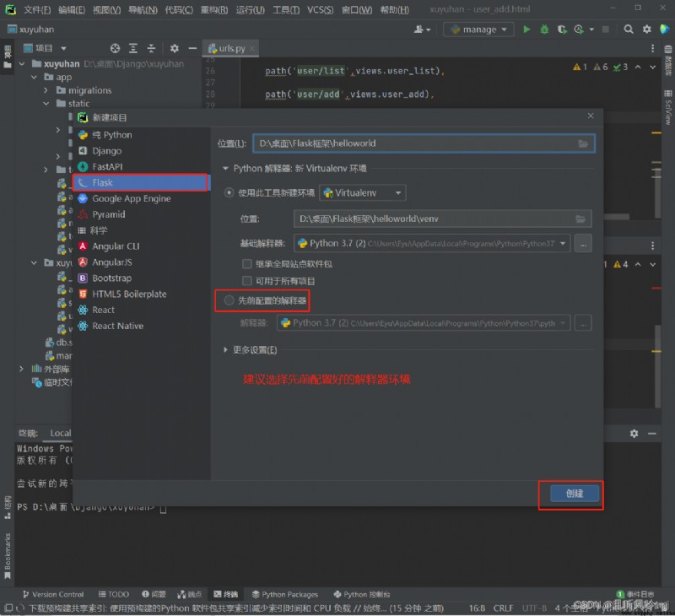Select 先前配置的解释器 radio button
The width and height of the screenshot is (675, 616).
(229, 300)
